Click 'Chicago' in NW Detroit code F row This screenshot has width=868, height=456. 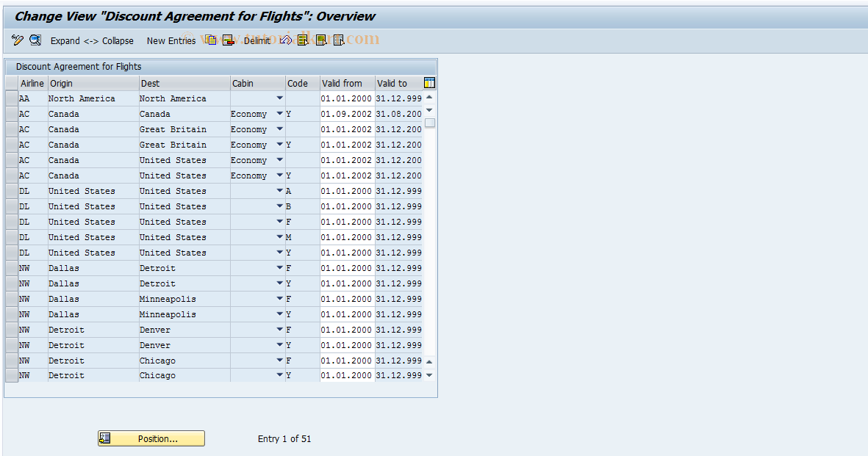pos(157,361)
